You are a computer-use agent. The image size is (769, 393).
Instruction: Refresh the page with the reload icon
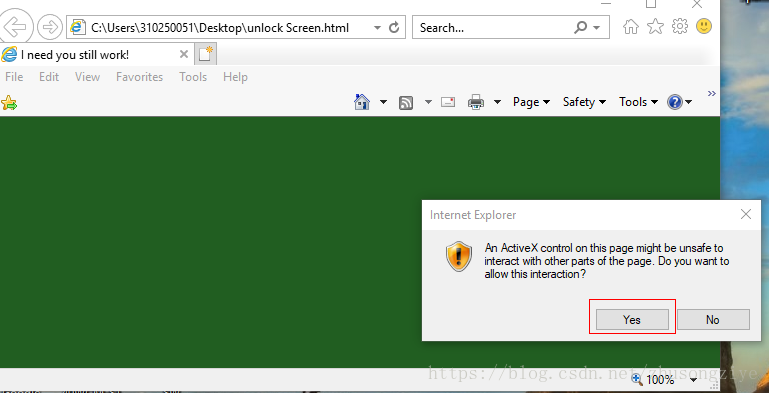coord(394,28)
